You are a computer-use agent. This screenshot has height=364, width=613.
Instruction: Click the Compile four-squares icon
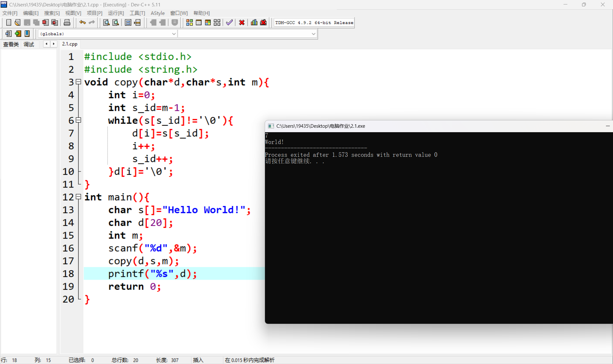189,22
